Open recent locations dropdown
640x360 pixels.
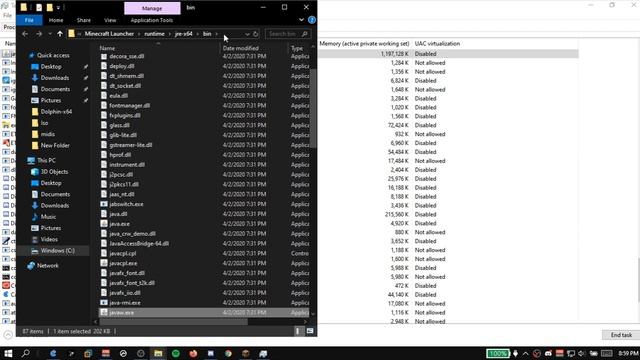pyautogui.click(x=50, y=34)
